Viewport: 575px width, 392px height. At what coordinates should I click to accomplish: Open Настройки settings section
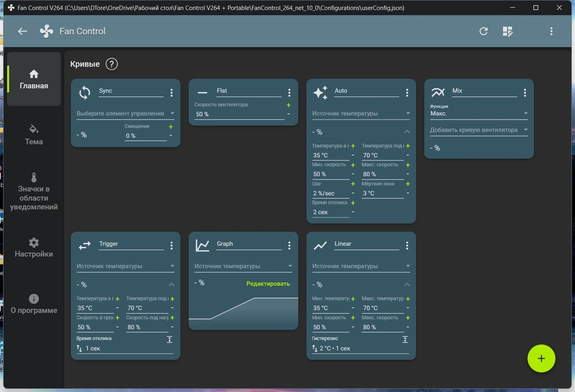[34, 247]
